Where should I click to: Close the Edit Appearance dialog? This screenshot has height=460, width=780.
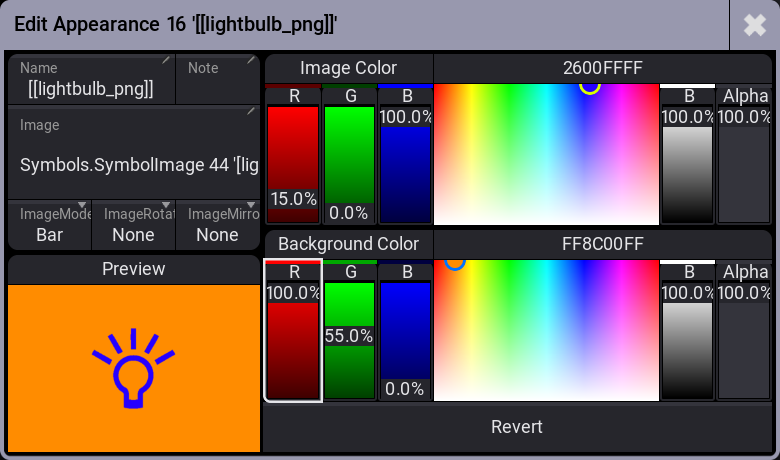[754, 25]
